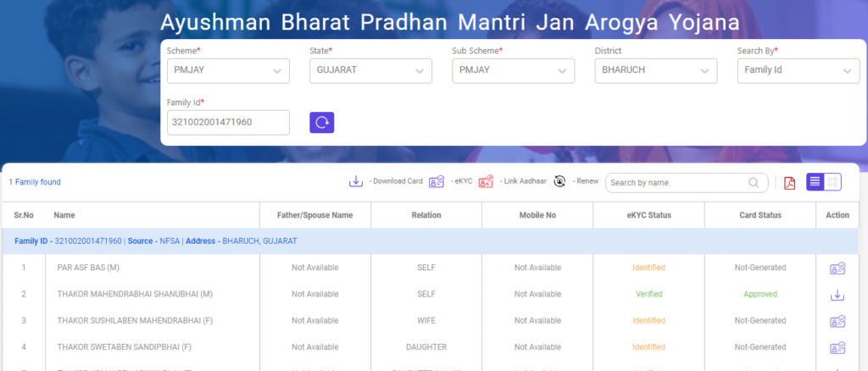This screenshot has width=868, height=371.
Task: Select name THAKOR SWETABEN SANDIPBHAI (F)
Action: click(x=125, y=347)
